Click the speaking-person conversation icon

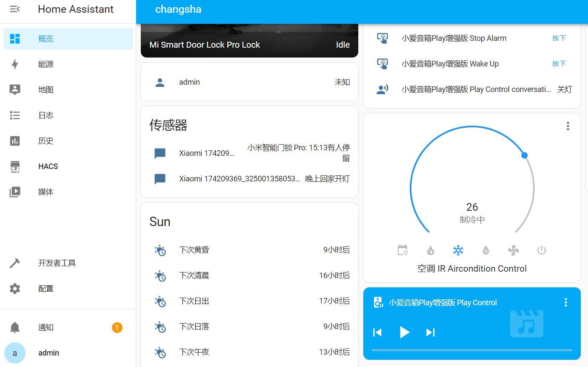pos(382,89)
